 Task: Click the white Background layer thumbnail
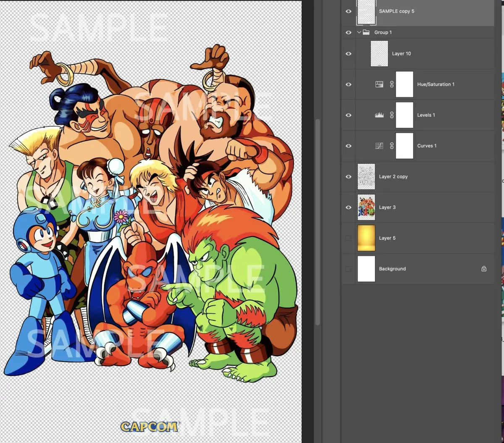[x=366, y=269]
